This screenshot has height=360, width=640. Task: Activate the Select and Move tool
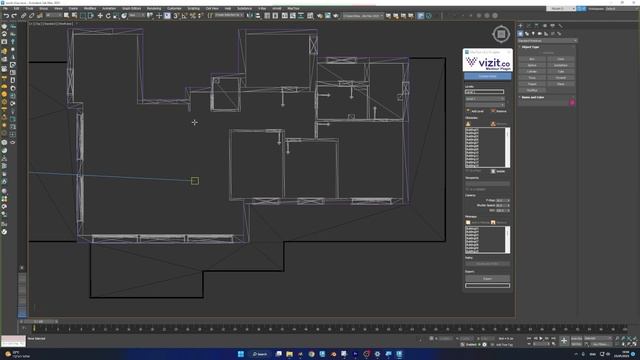tap(100, 16)
